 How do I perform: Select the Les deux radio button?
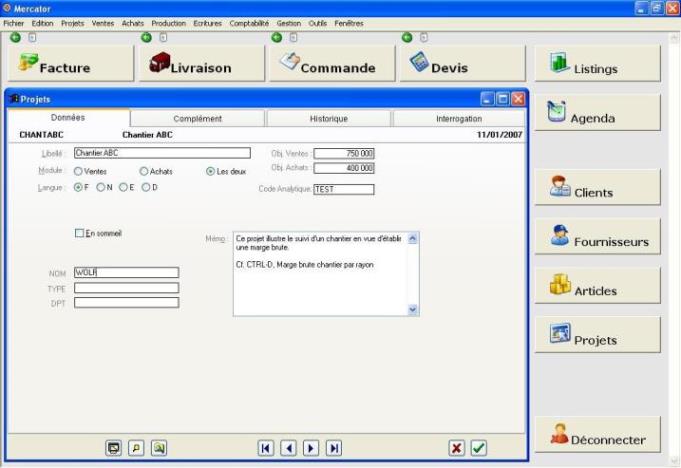[x=211, y=171]
